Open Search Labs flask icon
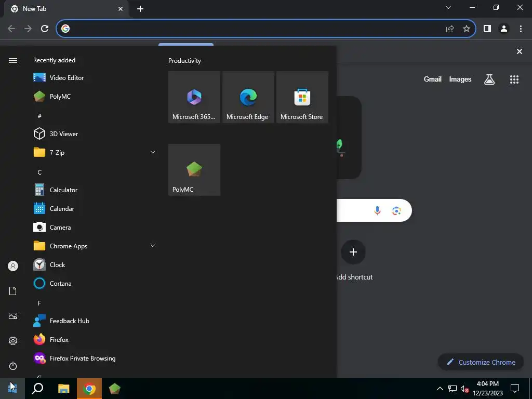Image resolution: width=532 pixels, height=399 pixels. click(x=489, y=79)
